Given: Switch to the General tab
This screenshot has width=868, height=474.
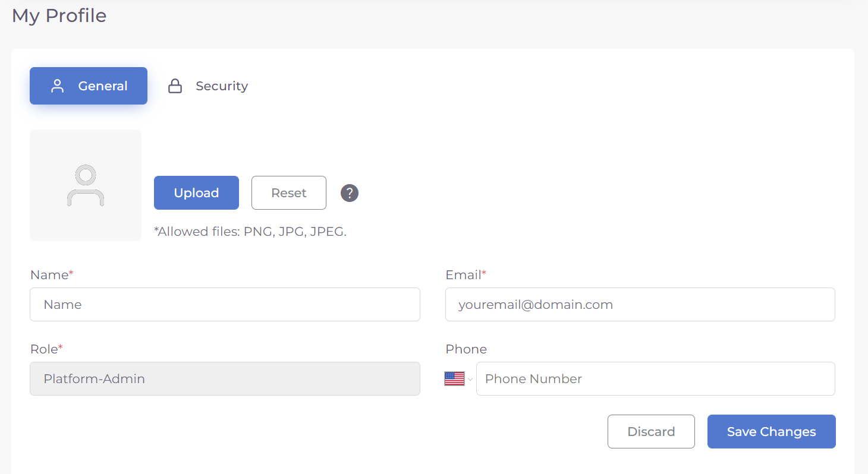Looking at the screenshot, I should [89, 86].
